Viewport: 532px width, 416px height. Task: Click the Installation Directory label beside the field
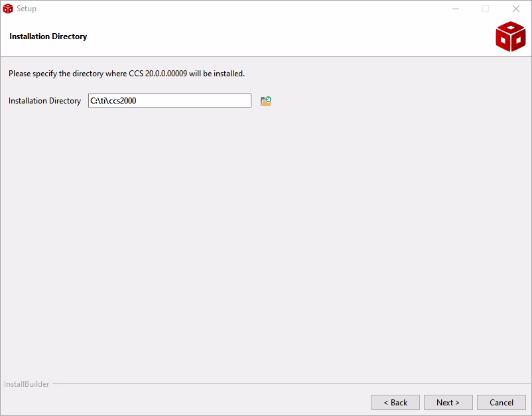coord(44,101)
